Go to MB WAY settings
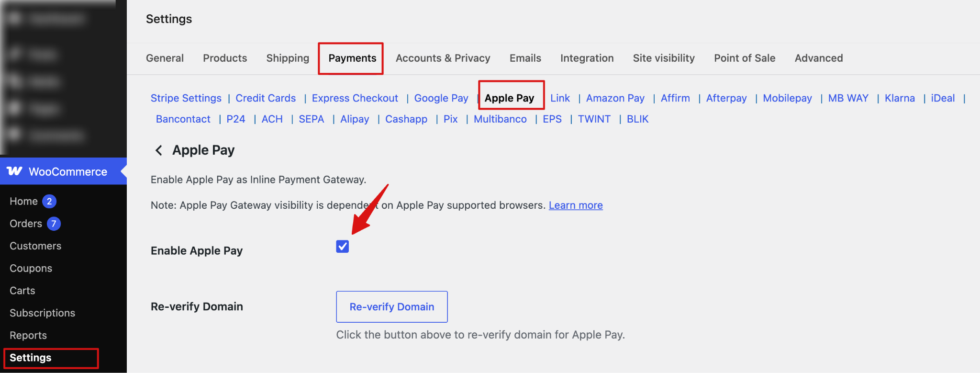This screenshot has height=373, width=980. tap(848, 98)
